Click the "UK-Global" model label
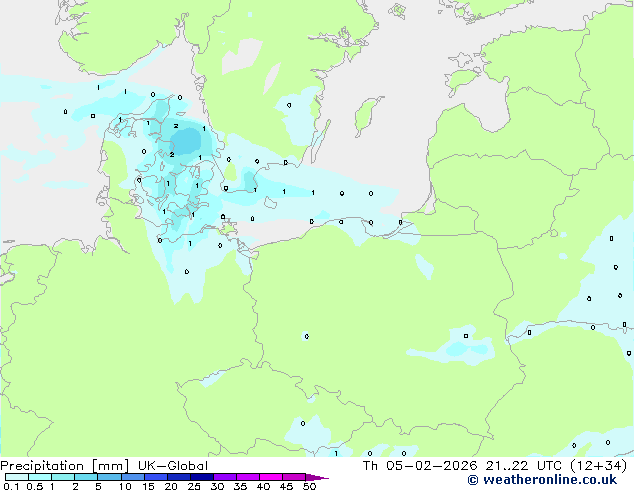The width and height of the screenshot is (634, 490). [x=173, y=466]
